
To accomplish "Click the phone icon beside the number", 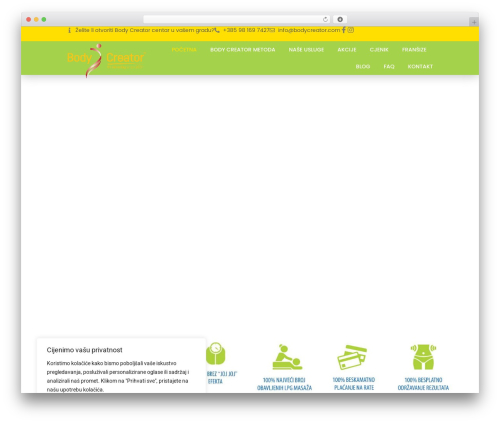I will point(217,30).
